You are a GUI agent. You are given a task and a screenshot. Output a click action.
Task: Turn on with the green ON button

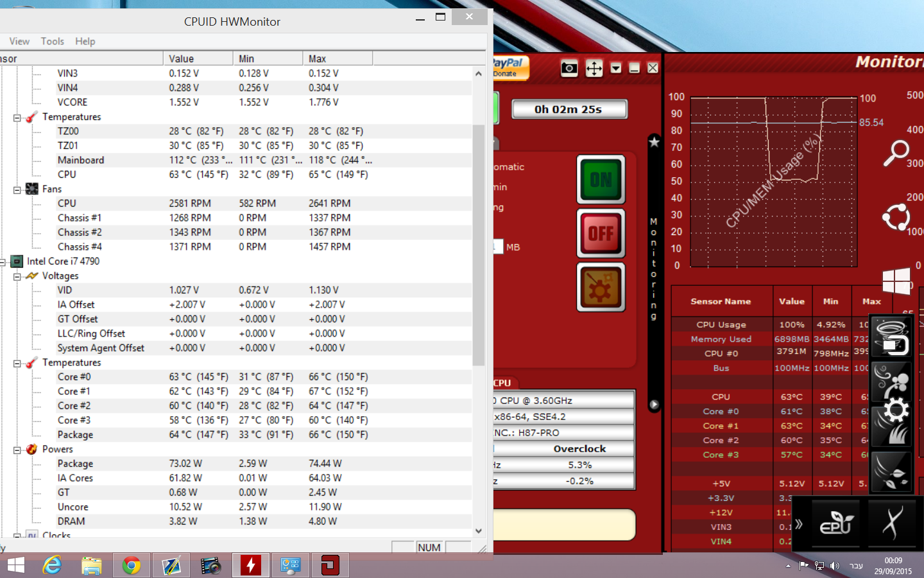(601, 180)
